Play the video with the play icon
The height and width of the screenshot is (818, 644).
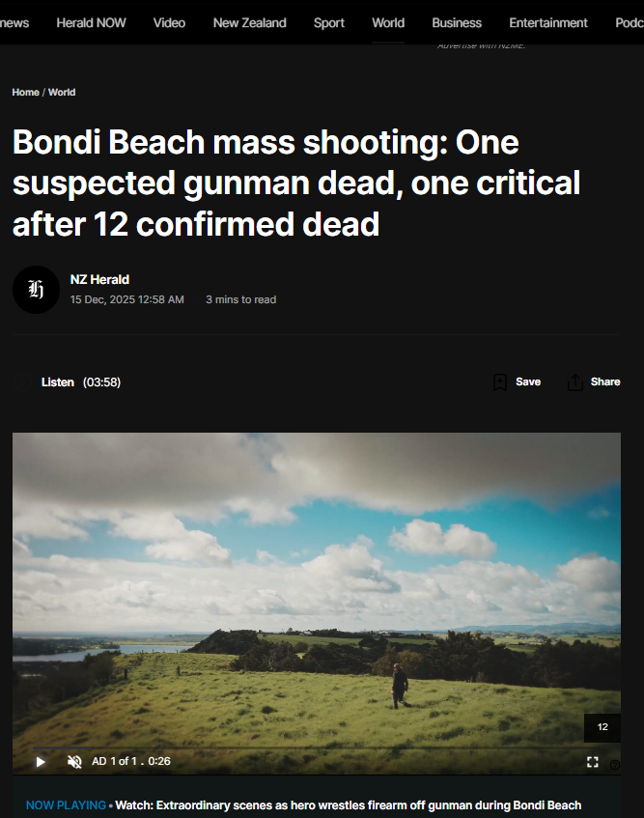[x=41, y=762]
